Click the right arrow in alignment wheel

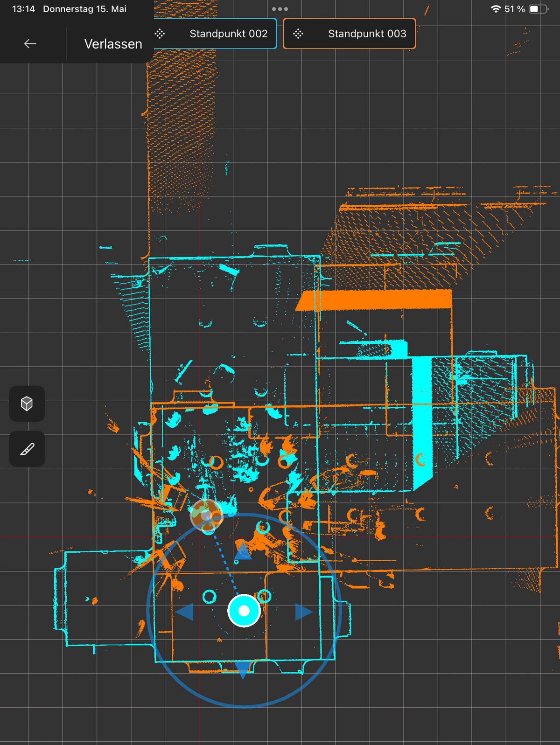pos(304,612)
